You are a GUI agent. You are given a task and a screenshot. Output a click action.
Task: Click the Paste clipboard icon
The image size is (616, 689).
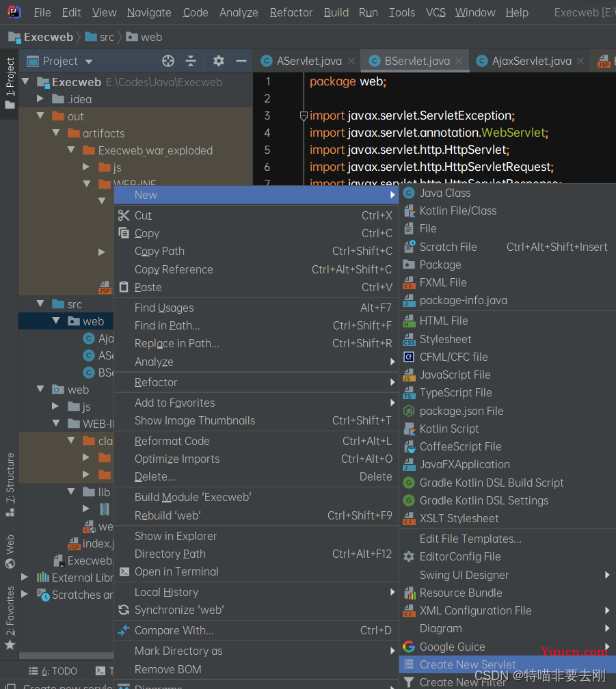click(x=124, y=287)
